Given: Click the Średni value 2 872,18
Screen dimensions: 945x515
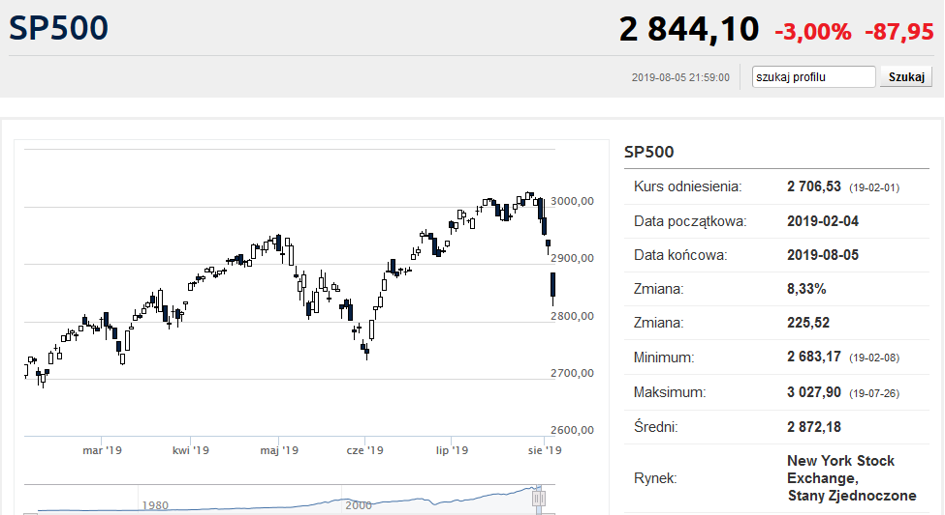Looking at the screenshot, I should [x=817, y=427].
